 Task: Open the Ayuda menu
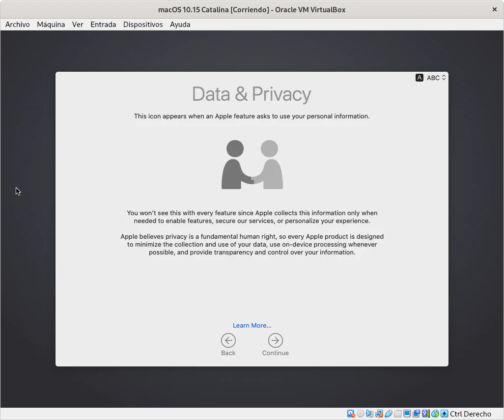180,25
